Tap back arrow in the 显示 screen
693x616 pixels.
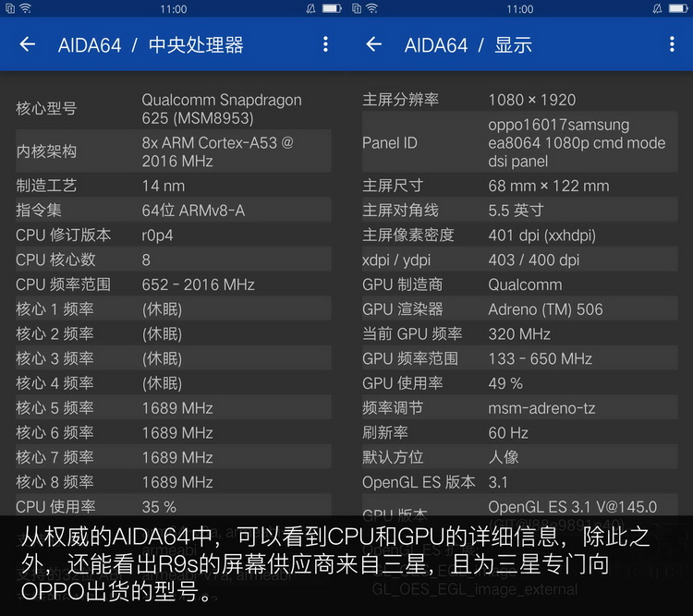click(374, 44)
